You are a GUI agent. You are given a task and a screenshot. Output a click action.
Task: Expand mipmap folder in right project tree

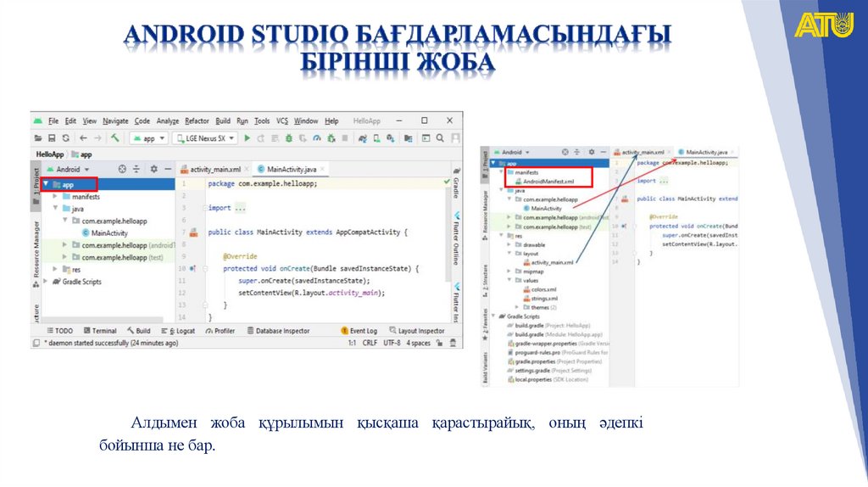(509, 271)
